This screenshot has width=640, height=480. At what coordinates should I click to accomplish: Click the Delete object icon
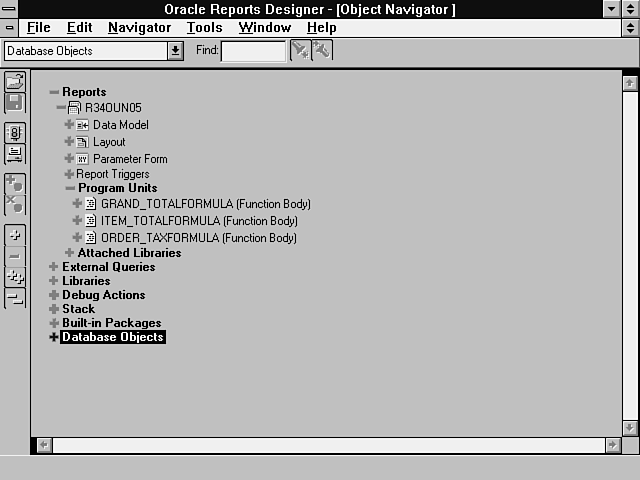[x=15, y=204]
